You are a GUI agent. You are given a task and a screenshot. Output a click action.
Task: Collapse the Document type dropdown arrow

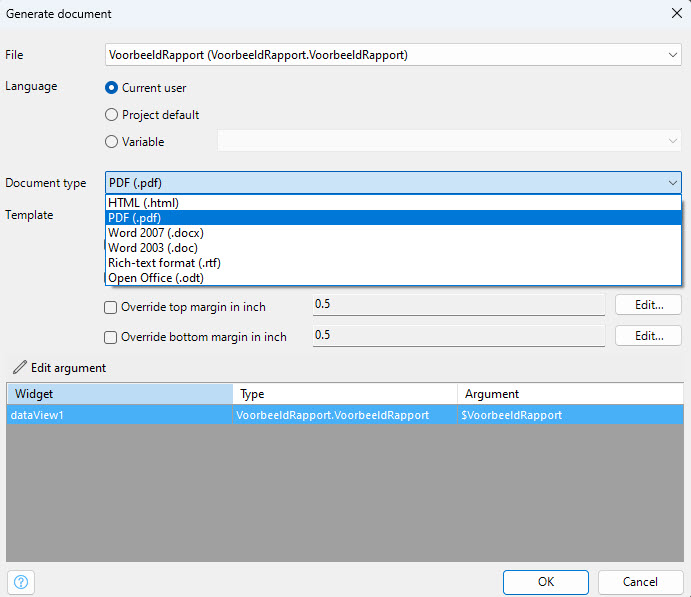(673, 183)
